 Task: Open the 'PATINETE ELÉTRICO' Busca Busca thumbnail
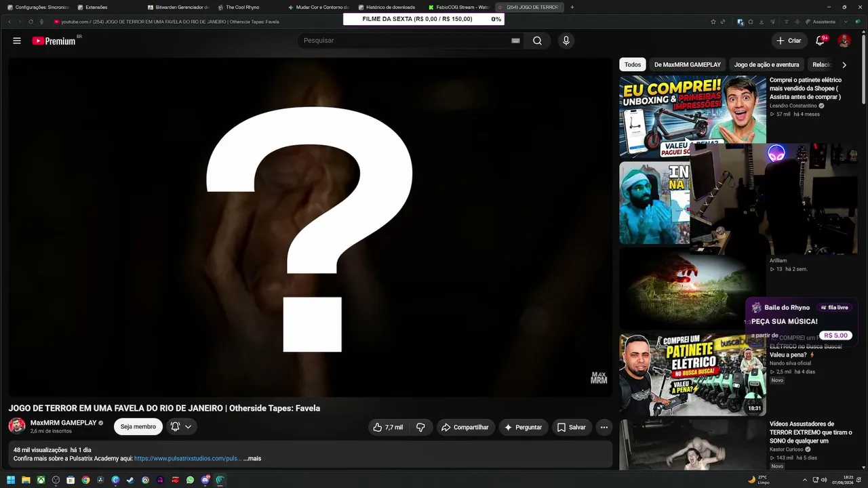[692, 374]
